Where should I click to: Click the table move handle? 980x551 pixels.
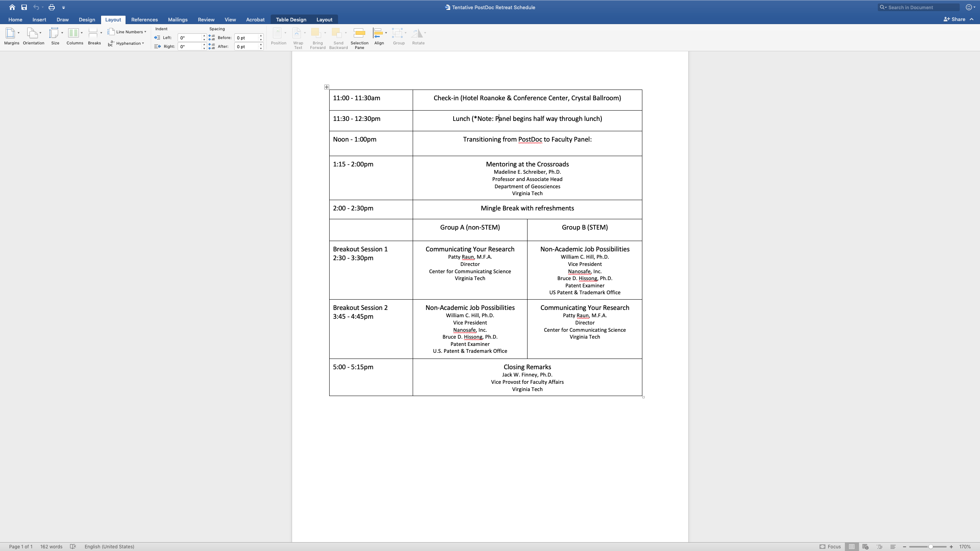coord(327,87)
